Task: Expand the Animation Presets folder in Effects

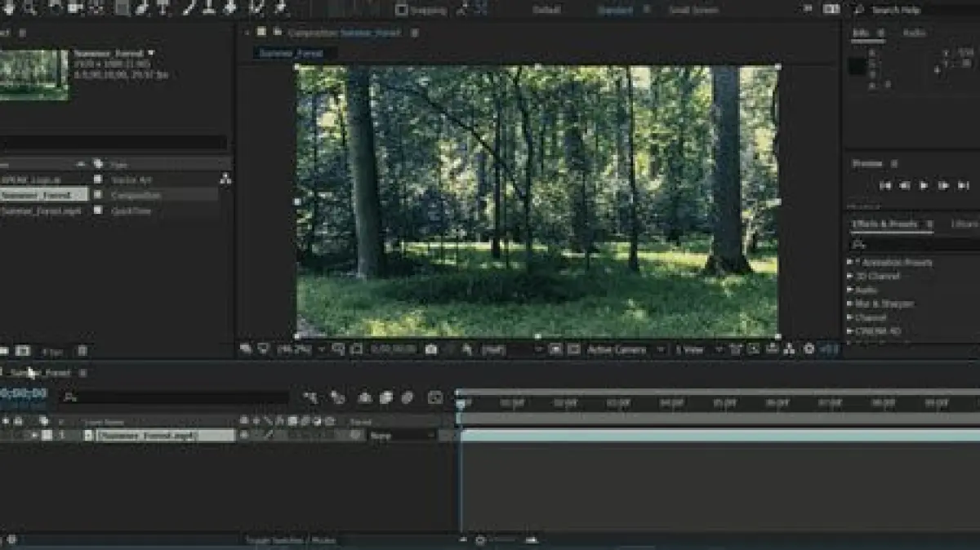Action: [850, 263]
